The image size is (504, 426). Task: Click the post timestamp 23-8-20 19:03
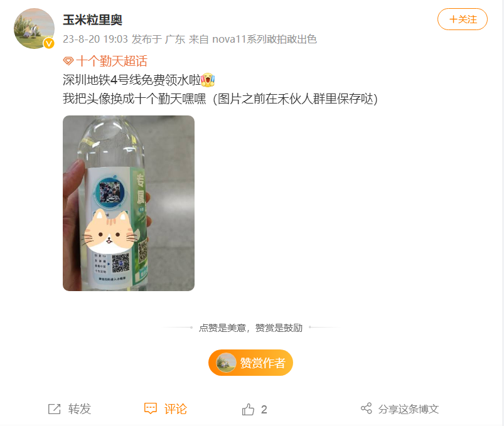(95, 39)
